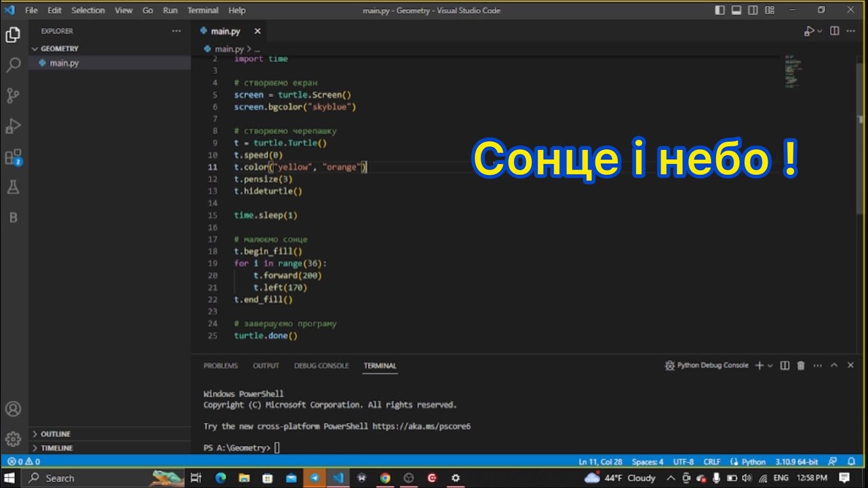Screen dimensions: 868x488
Task: Open the Source Control view
Action: coord(13,96)
